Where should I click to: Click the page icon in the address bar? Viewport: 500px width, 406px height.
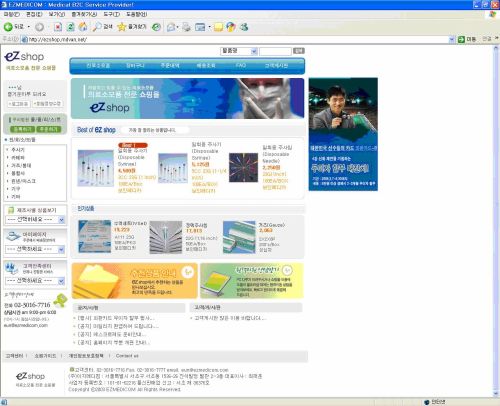pyautogui.click(x=24, y=39)
